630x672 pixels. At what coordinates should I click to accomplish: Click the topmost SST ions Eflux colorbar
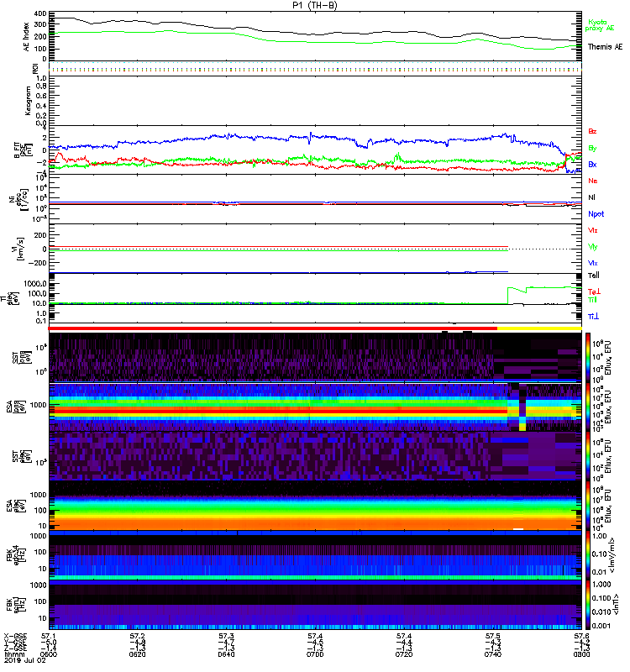[x=588, y=357]
